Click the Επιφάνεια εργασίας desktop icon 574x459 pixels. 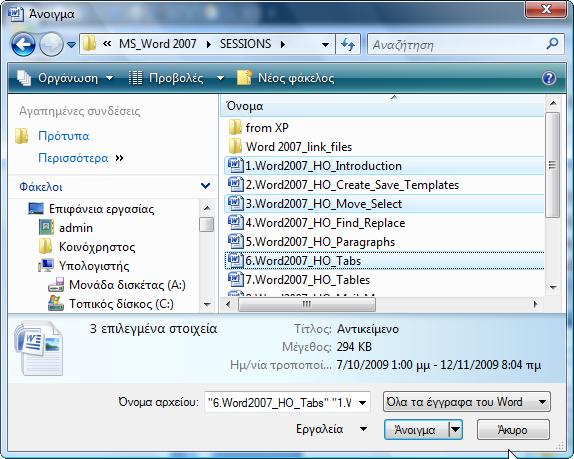click(x=36, y=209)
